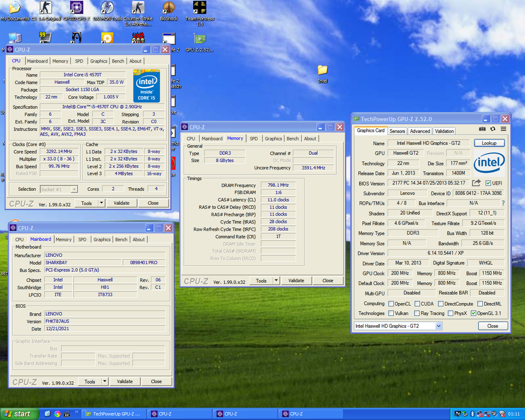Launch the BioShock desktop shortcut

(x=169, y=11)
